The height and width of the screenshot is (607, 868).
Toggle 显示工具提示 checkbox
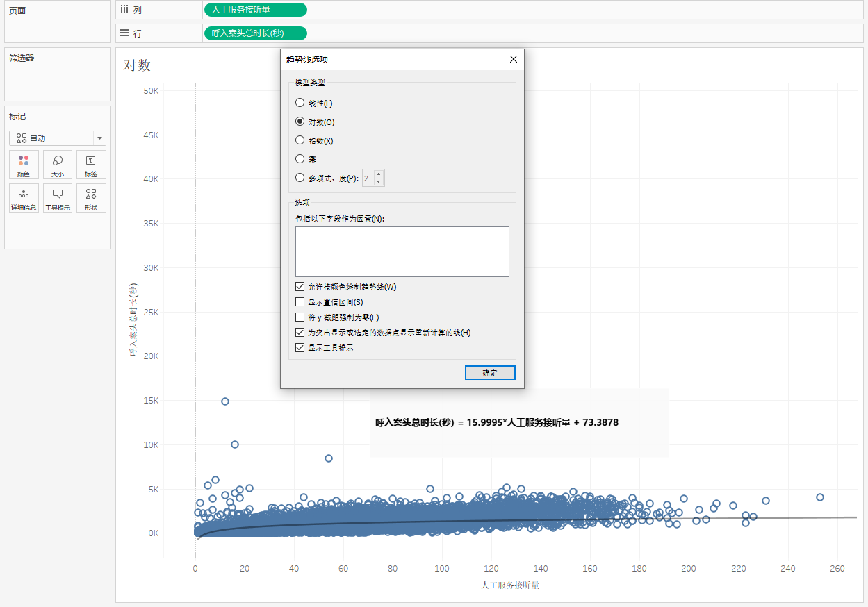(300, 347)
